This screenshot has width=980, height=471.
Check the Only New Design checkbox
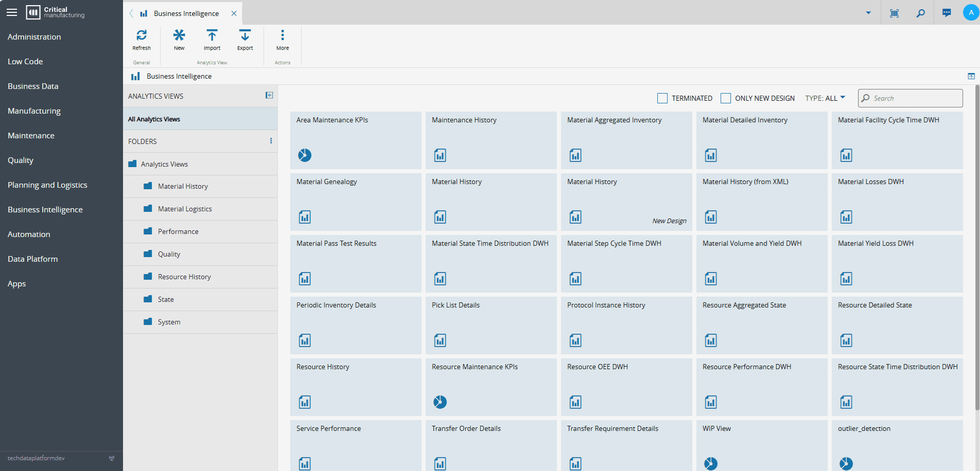726,98
